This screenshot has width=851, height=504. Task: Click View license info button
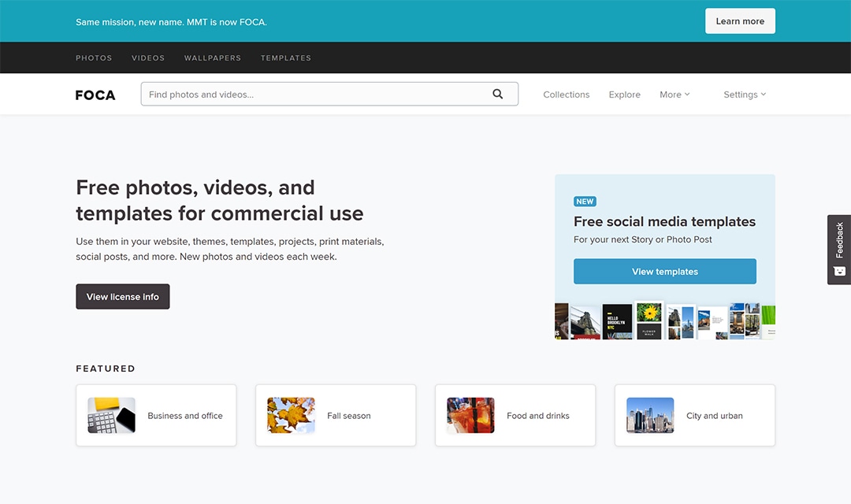tap(123, 297)
